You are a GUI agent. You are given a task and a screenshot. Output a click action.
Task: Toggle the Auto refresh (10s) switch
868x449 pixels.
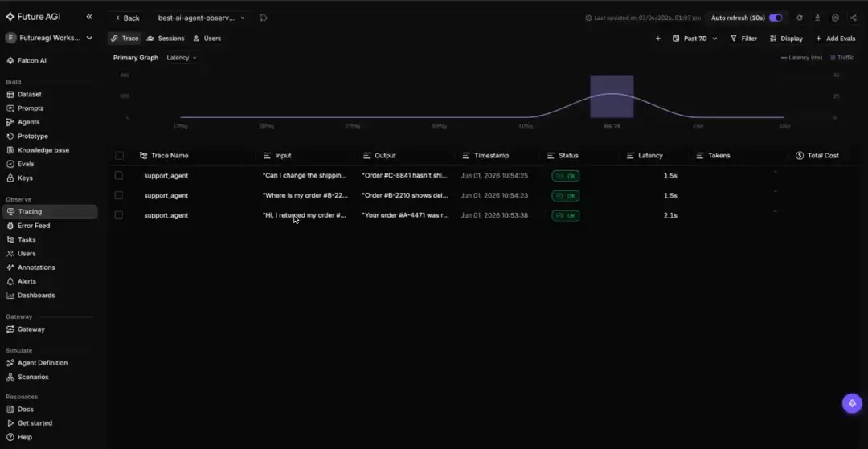(776, 18)
